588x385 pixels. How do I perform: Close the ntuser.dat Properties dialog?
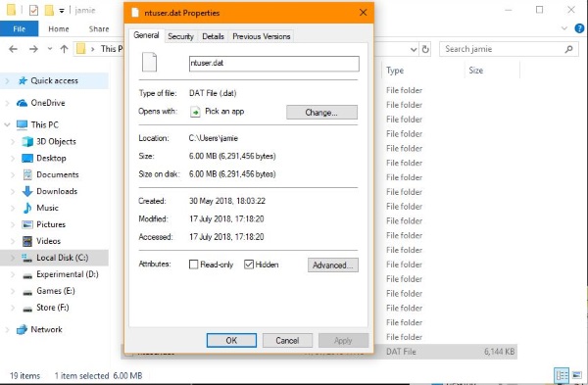coord(363,13)
